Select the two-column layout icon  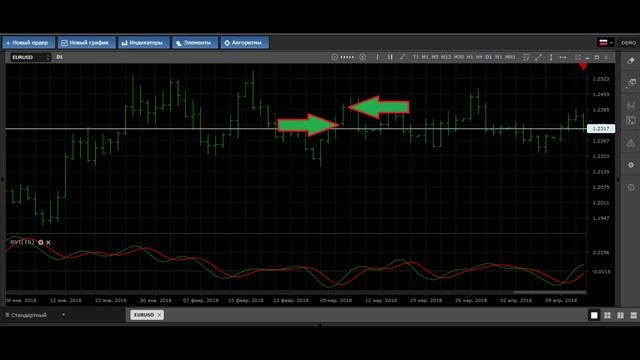620,315
